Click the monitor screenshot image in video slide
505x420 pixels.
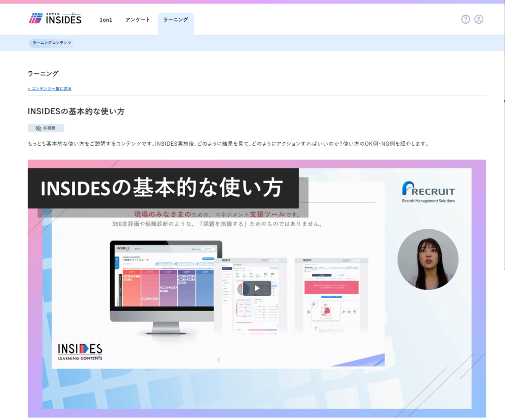(166, 287)
